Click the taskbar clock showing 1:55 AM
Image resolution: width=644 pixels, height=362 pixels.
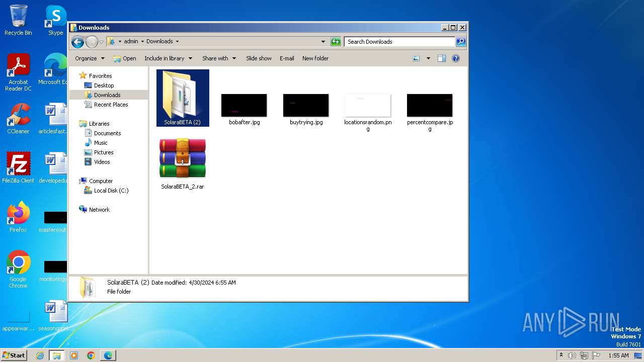point(618,355)
